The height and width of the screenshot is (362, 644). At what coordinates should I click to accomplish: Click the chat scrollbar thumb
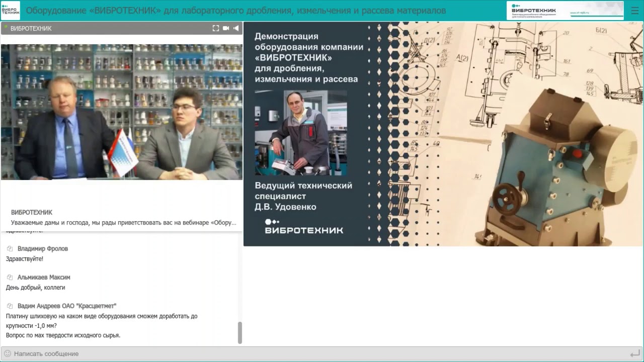pos(240,332)
